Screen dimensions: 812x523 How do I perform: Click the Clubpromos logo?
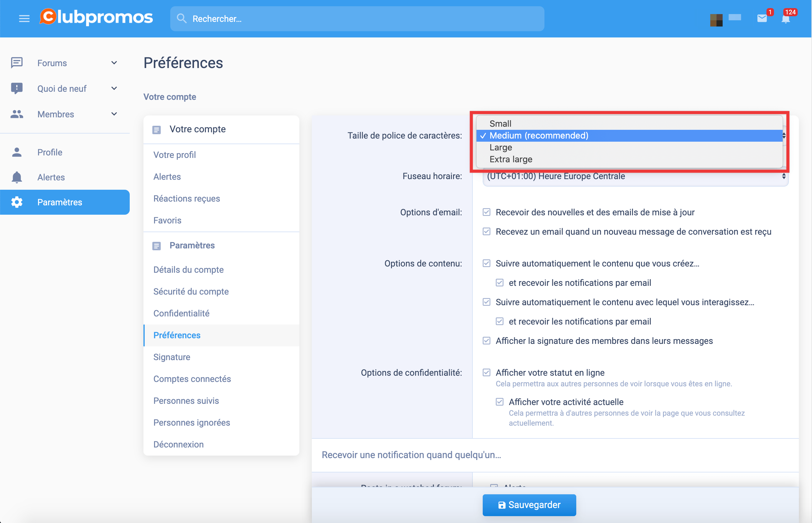pyautogui.click(x=96, y=17)
